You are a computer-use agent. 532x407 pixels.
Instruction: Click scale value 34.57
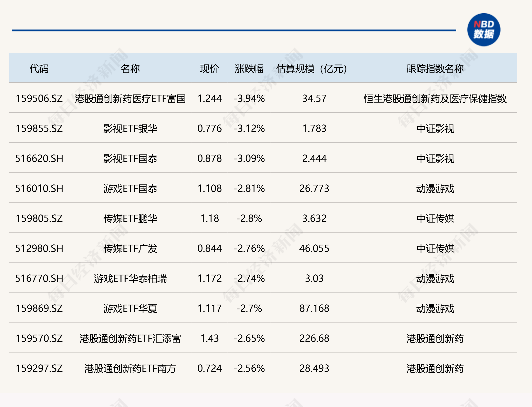(x=314, y=99)
